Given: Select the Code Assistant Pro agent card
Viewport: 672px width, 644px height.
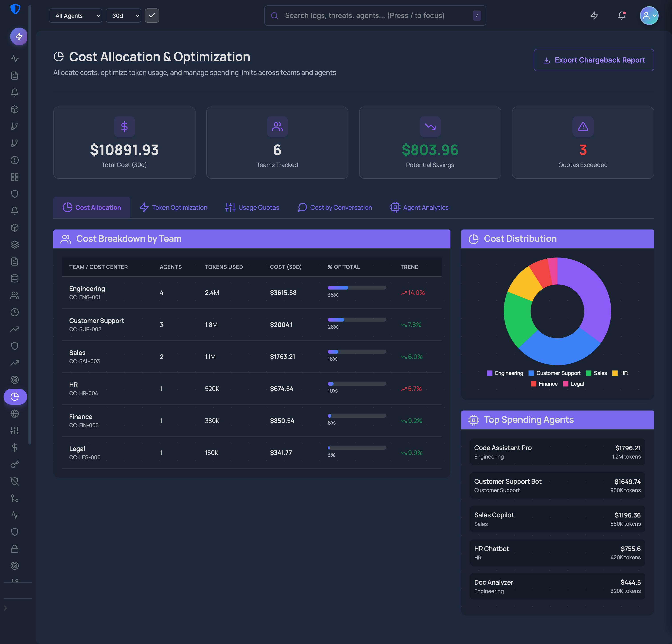Looking at the screenshot, I should tap(557, 451).
